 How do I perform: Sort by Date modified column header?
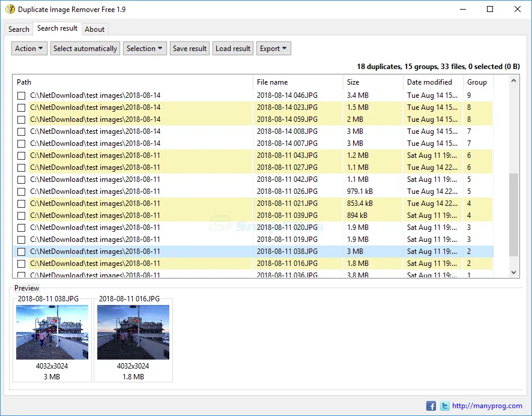click(x=433, y=82)
